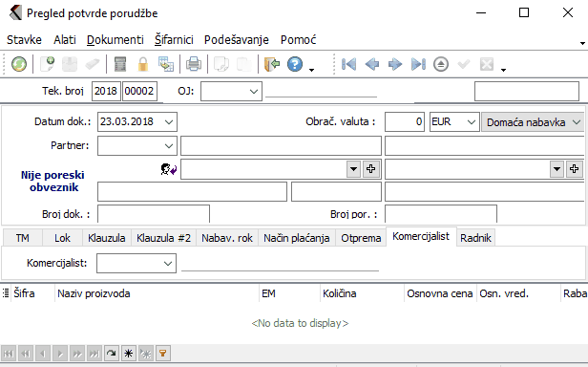Click the printer icon
The height and width of the screenshot is (367, 588).
194,64
